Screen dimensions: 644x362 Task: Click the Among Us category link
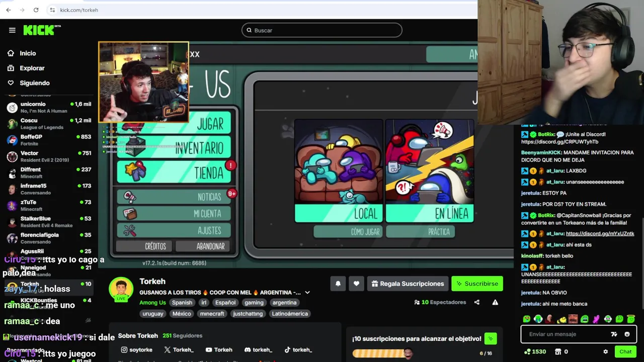point(152,303)
